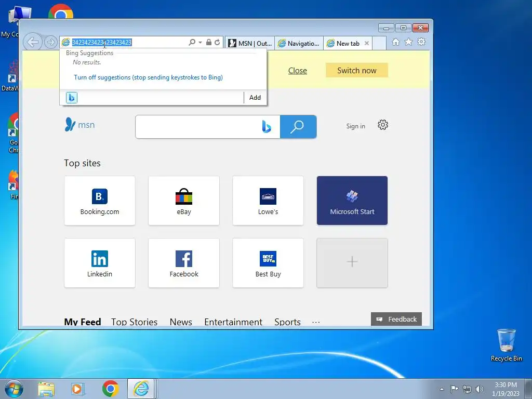Open Favorites with the star icon
Image resolution: width=532 pixels, height=399 pixels.
[408, 42]
